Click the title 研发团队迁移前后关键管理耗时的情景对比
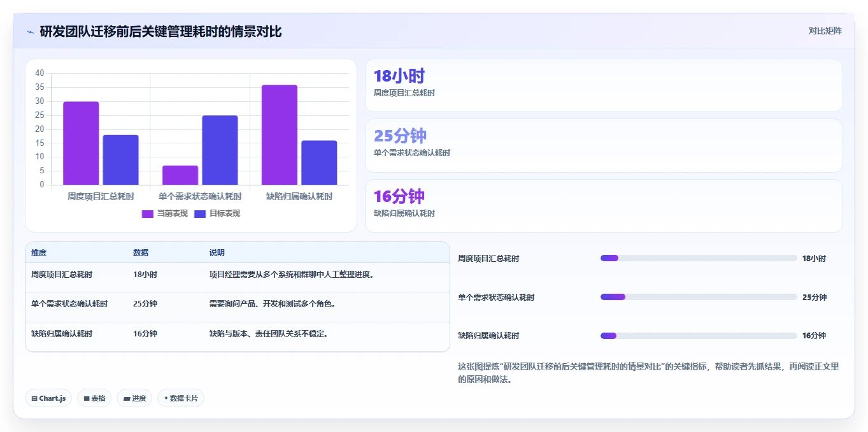The image size is (868, 432). 160,31
